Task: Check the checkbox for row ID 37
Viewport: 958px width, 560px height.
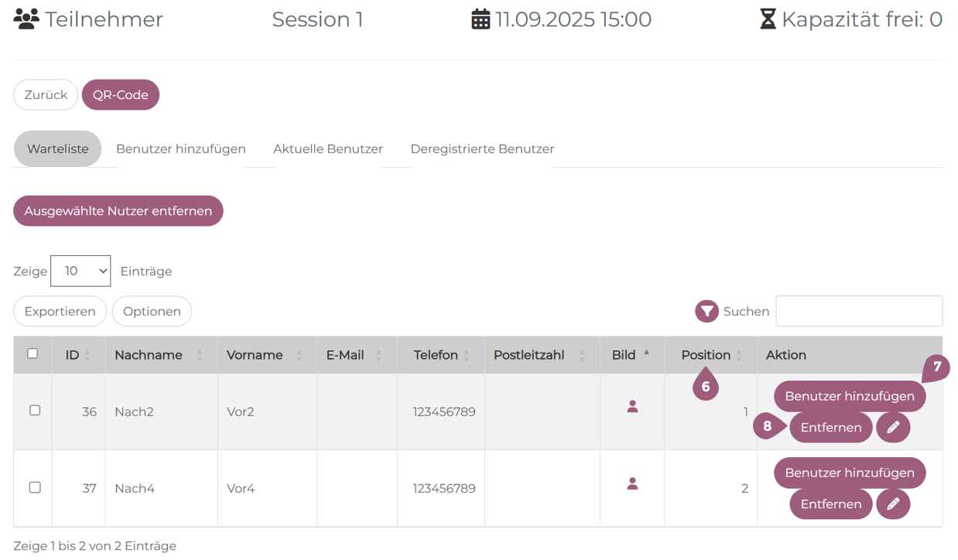Action: 35,487
